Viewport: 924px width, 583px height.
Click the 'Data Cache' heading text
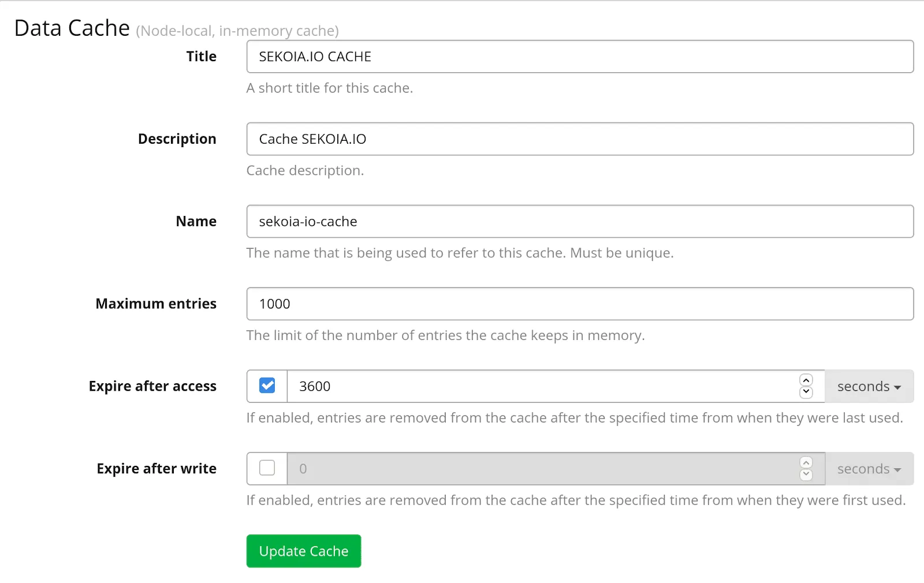pos(72,28)
